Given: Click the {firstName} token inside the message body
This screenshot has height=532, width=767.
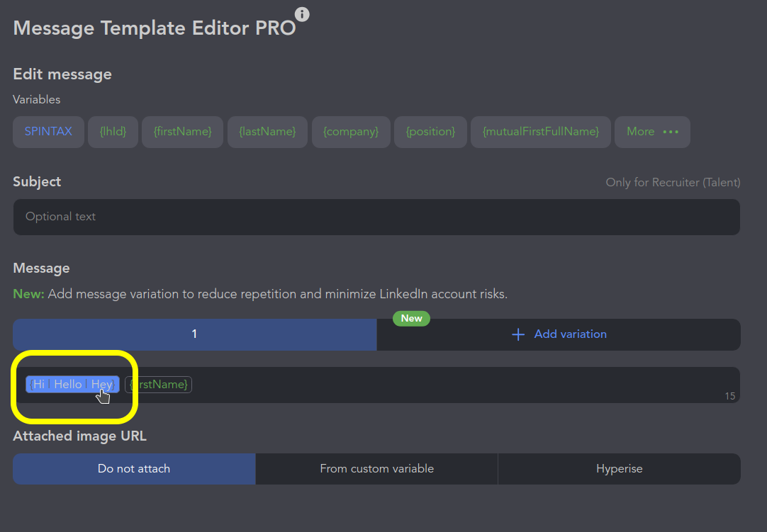Looking at the screenshot, I should coord(159,385).
